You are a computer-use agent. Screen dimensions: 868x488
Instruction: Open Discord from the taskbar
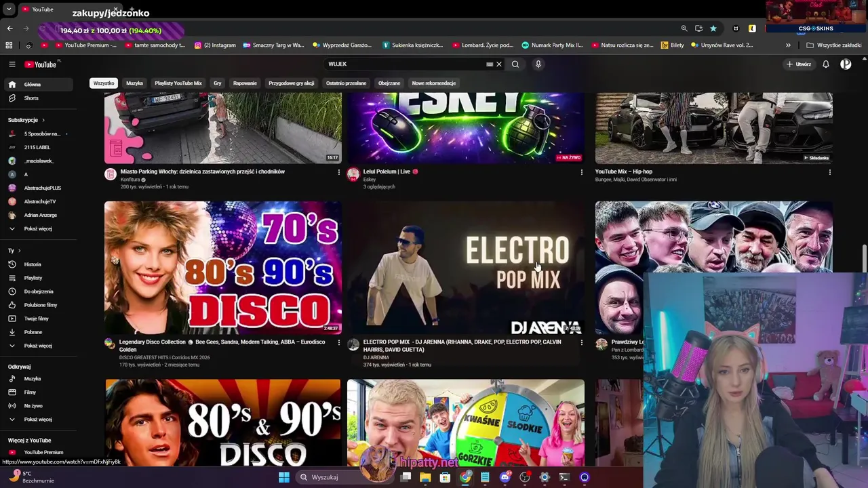click(505, 477)
